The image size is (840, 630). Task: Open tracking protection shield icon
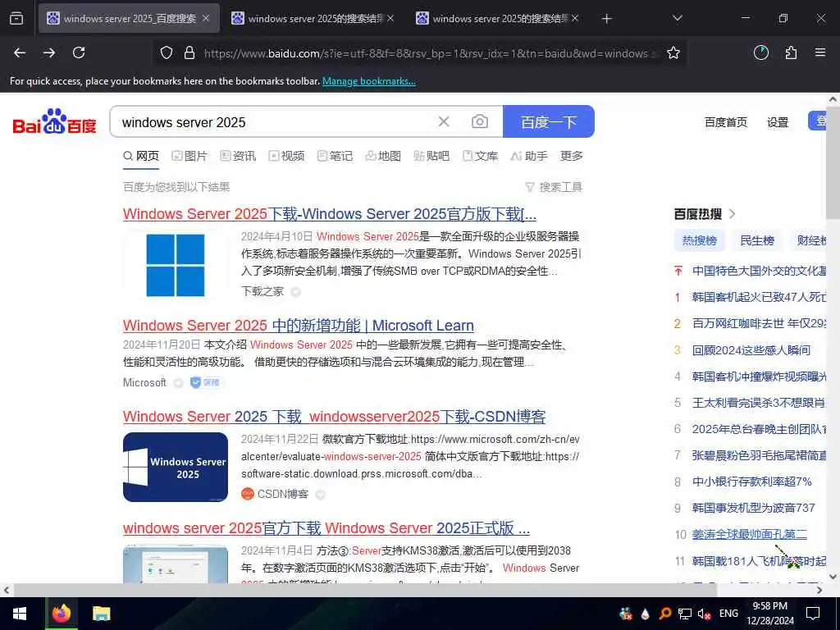click(x=167, y=53)
